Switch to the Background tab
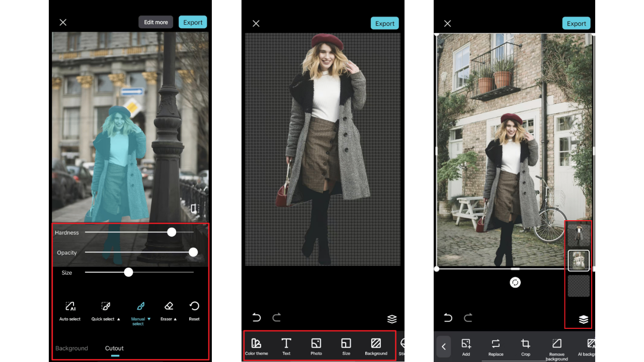Image resolution: width=644 pixels, height=362 pixels. (71, 348)
